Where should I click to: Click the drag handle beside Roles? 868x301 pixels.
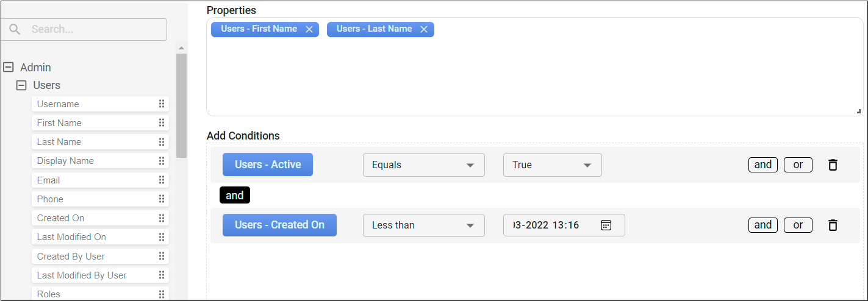162,294
